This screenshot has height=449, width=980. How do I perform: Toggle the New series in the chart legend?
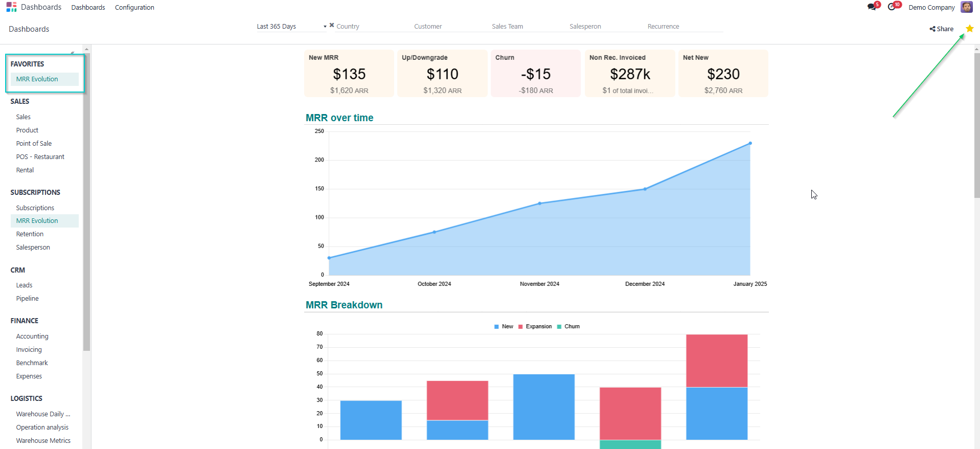tap(504, 326)
